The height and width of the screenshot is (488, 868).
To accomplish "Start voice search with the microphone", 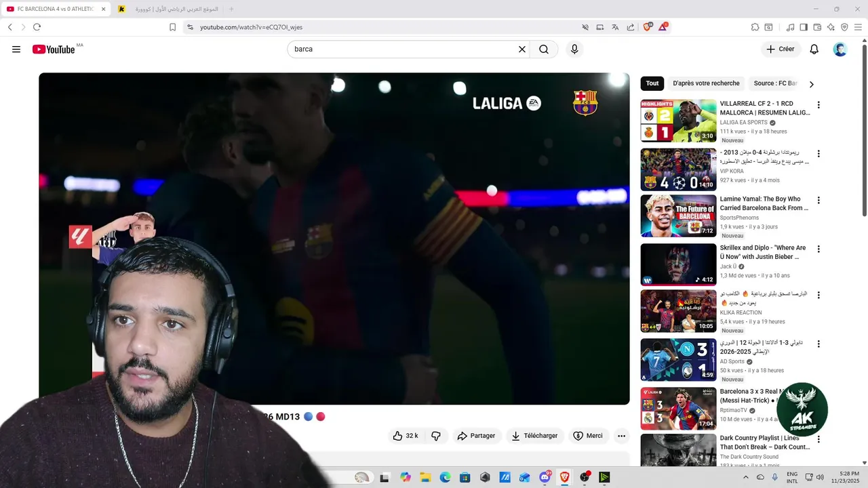I will (x=574, y=49).
